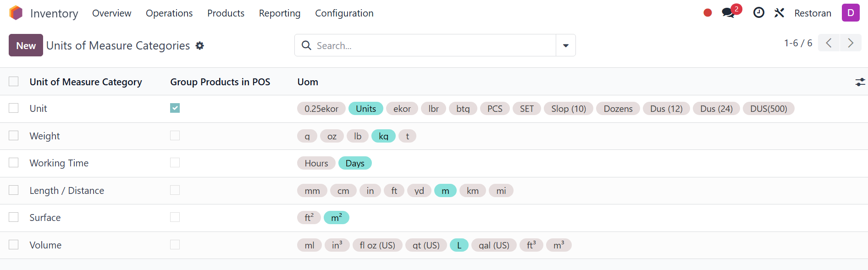Viewport: 868px width, 270px height.
Task: Open the activities clock icon
Action: (x=759, y=13)
